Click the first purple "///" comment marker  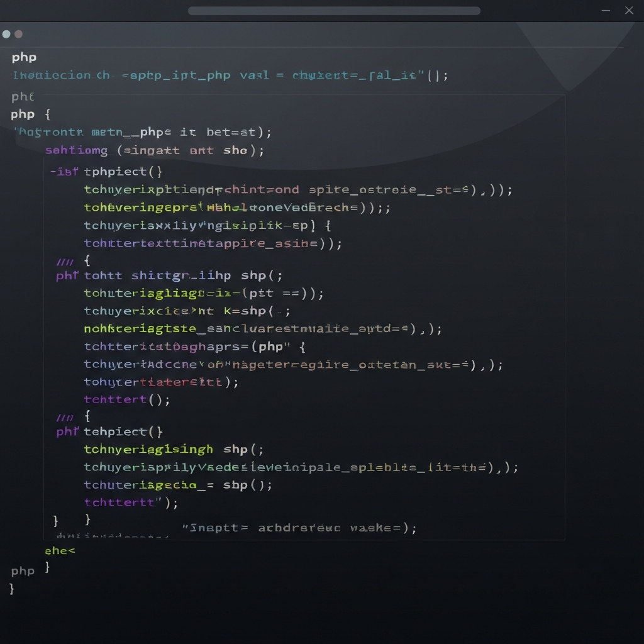[64, 262]
